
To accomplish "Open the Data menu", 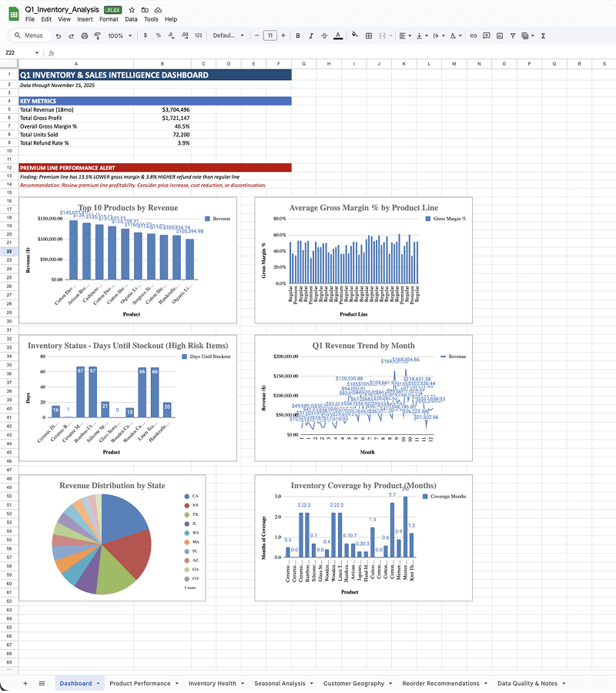I will click(x=131, y=19).
